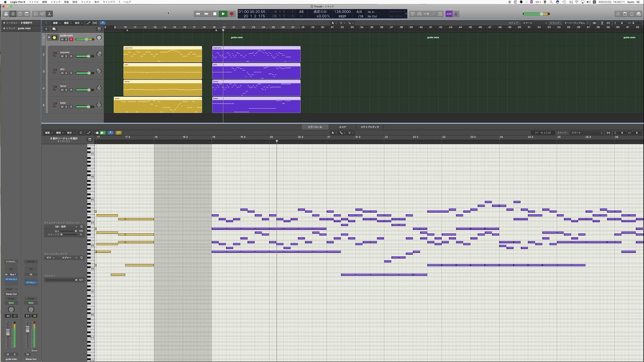Click the Read automation button on guide melo channel strip
Image resolution: width=644 pixels, height=362 pixels.
click(11, 303)
